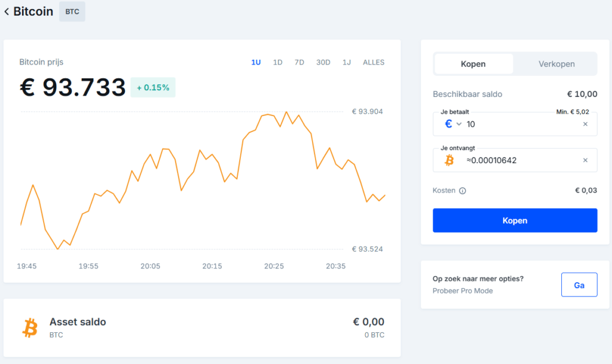The height and width of the screenshot is (364, 612).
Task: Select the 1D chart timeframe
Action: [278, 62]
